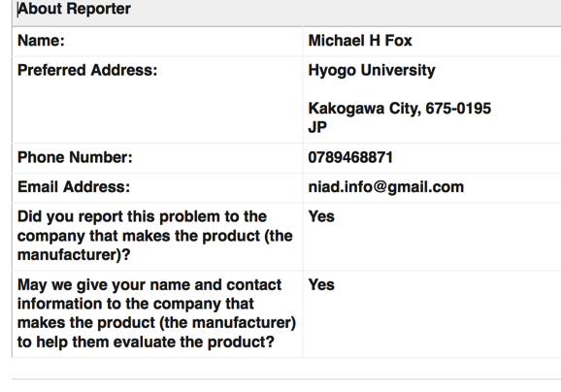Select the name Michael H Fox
This screenshot has height=392, width=561.
360,41
